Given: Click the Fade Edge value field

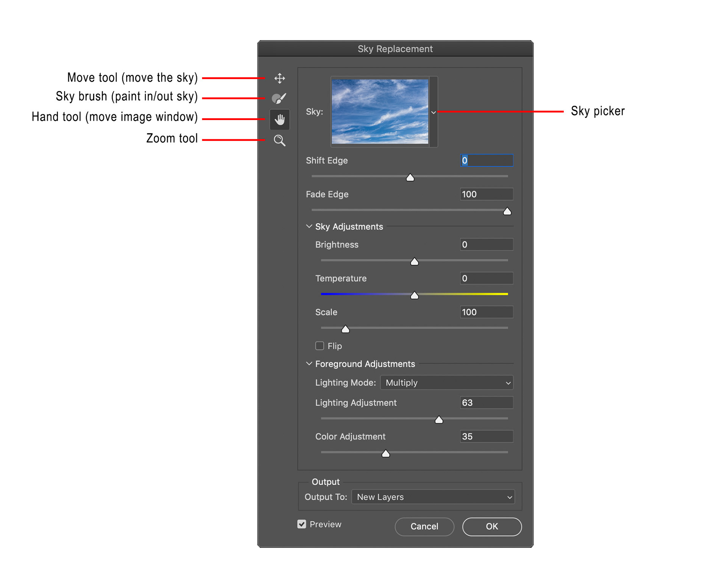Looking at the screenshot, I should (486, 194).
